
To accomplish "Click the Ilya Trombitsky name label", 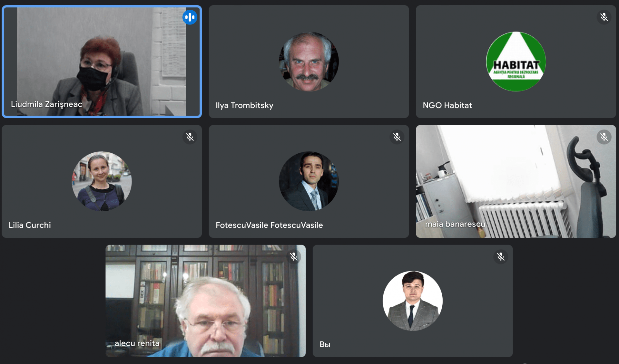I will (244, 105).
